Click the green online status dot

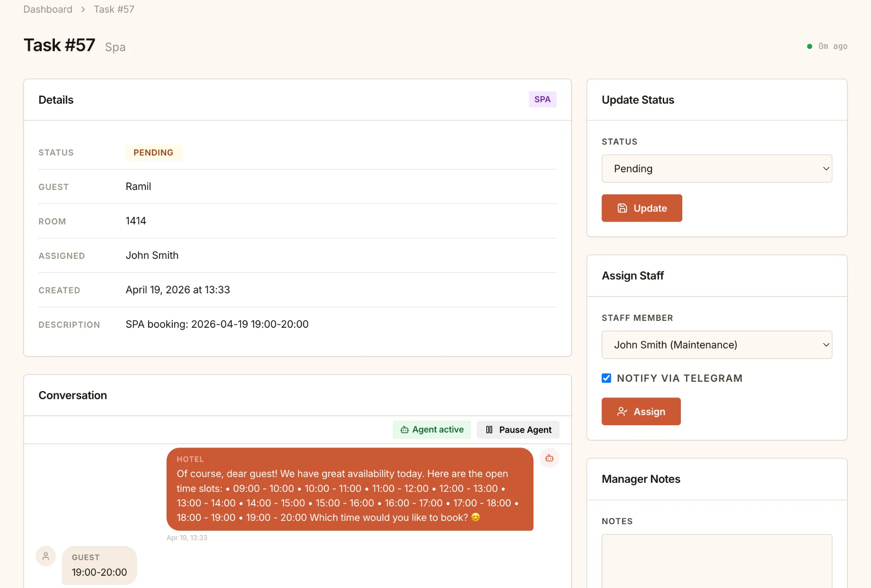809,46
